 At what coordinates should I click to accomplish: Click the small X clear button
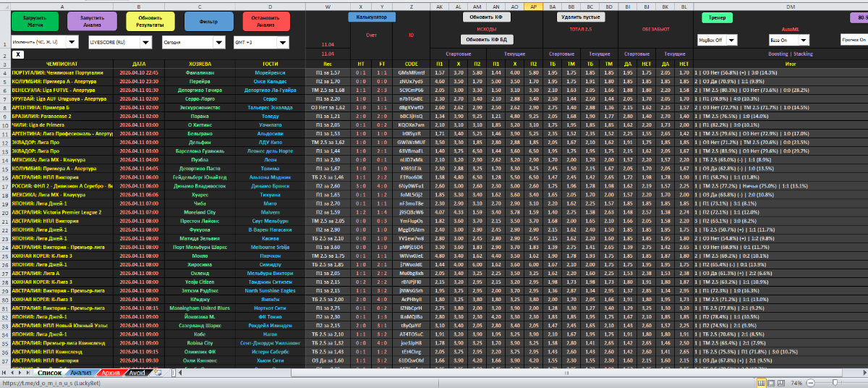tap(18, 54)
